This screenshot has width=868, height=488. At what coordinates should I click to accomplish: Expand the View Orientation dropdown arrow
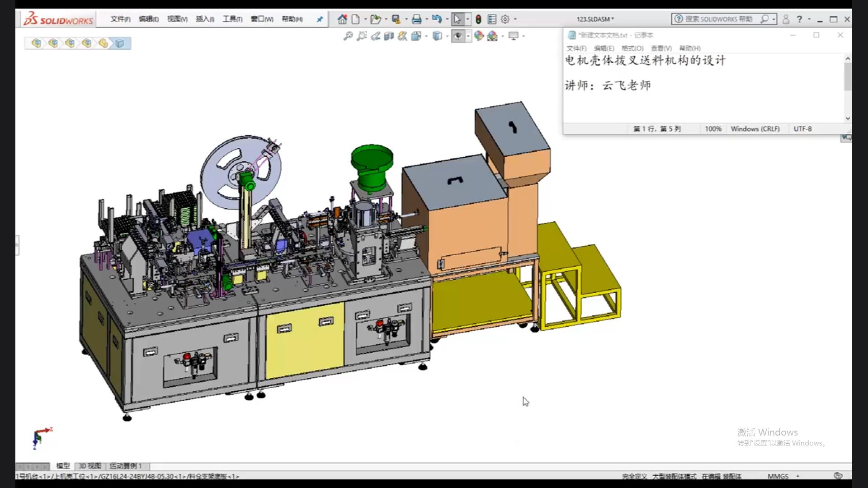[x=426, y=36]
